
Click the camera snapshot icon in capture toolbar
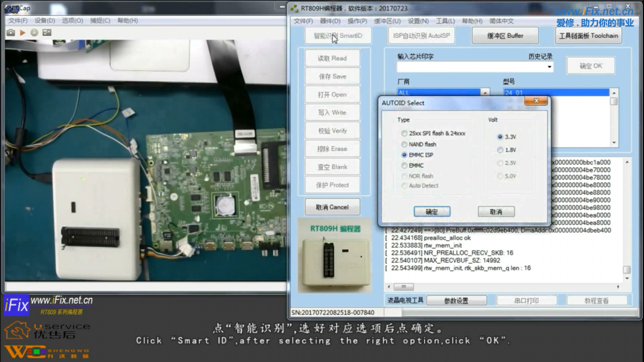point(11,33)
